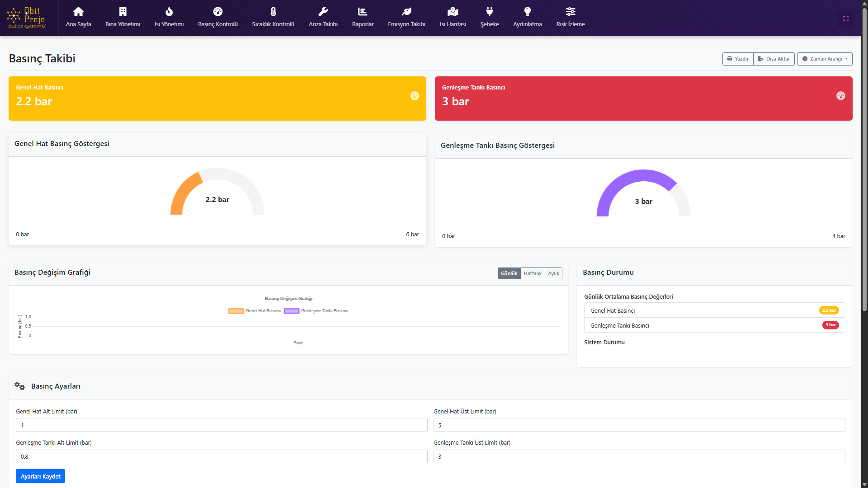Viewport: 868px width, 488px height.
Task: Open Emisyon Takibi leaf icon
Action: point(406,12)
